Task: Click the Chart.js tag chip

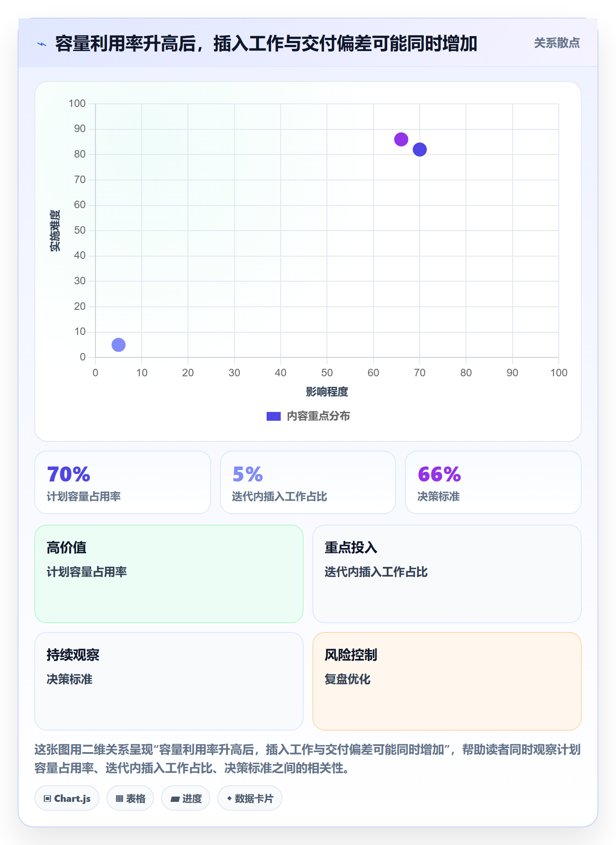Action: tap(67, 798)
